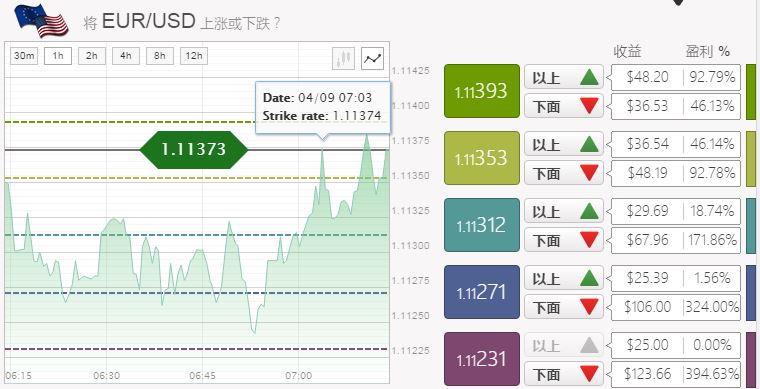Click the EUR/USD flags icon
This screenshot has height=389, width=760.
pyautogui.click(x=41, y=21)
